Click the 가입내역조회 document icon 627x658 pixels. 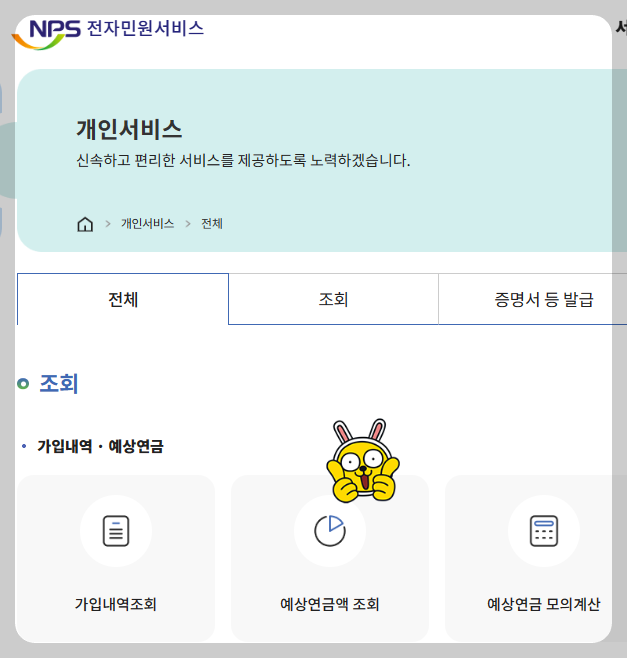coord(116,531)
